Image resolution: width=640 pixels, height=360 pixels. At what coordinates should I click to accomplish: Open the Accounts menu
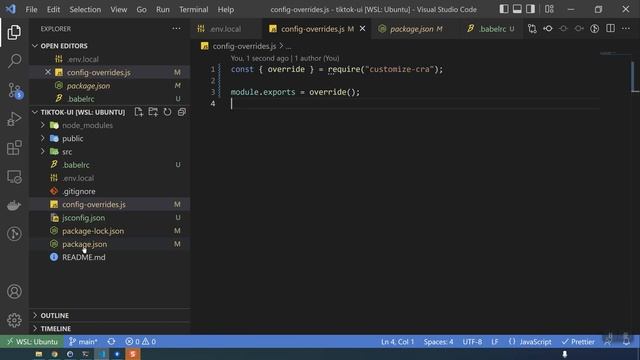point(14,291)
